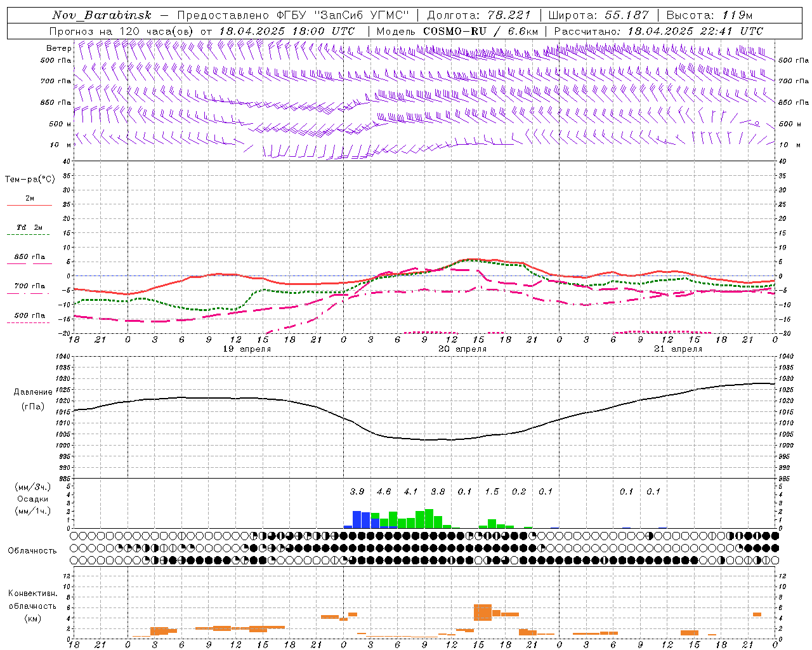The height and width of the screenshot is (650, 812).
Task: Click the '19 апреля' date label
Action: (247, 349)
